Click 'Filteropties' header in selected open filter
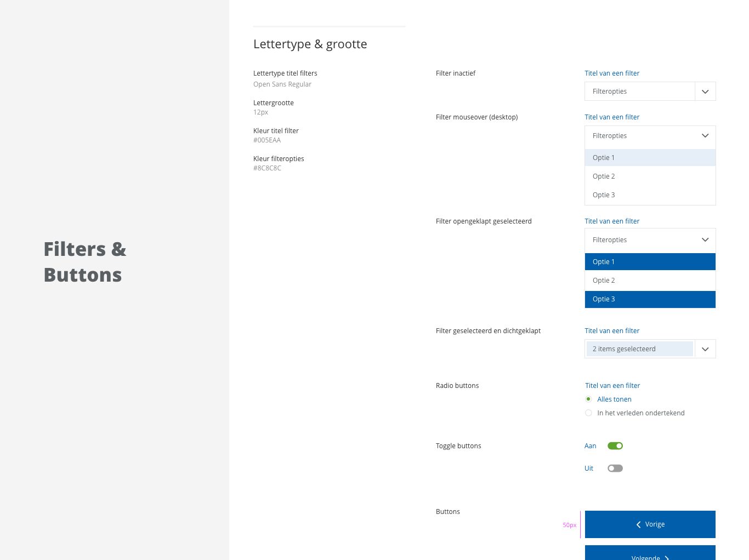749x560 pixels. tap(610, 239)
